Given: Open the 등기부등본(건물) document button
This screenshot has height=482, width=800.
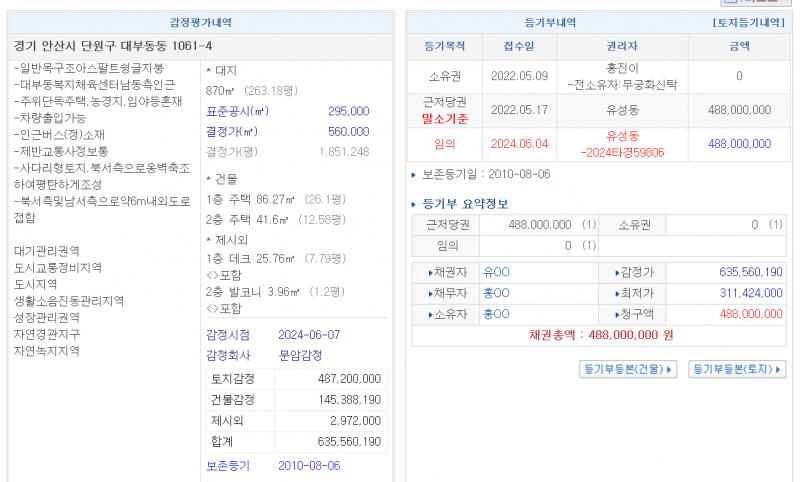Looking at the screenshot, I should (x=629, y=370).
